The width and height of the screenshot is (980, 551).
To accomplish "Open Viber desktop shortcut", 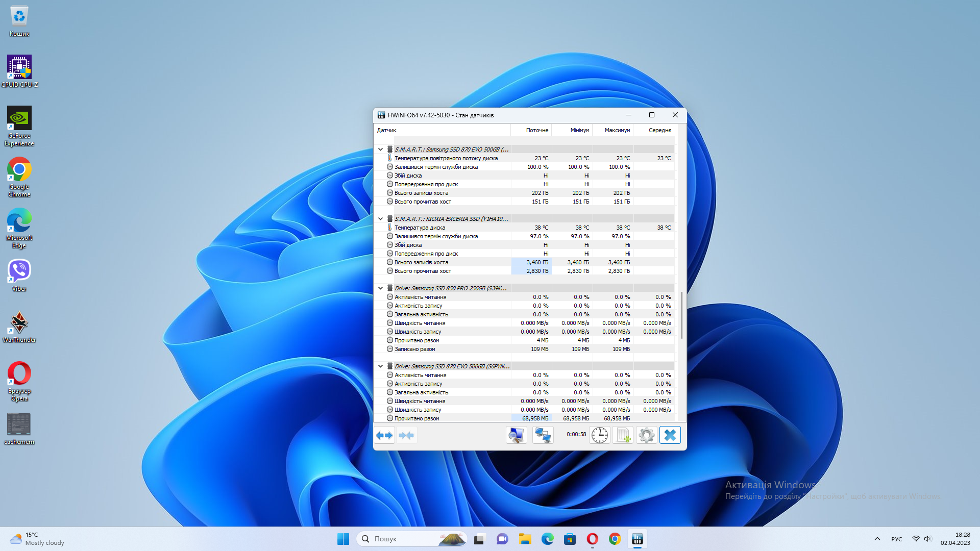I will coord(19,275).
